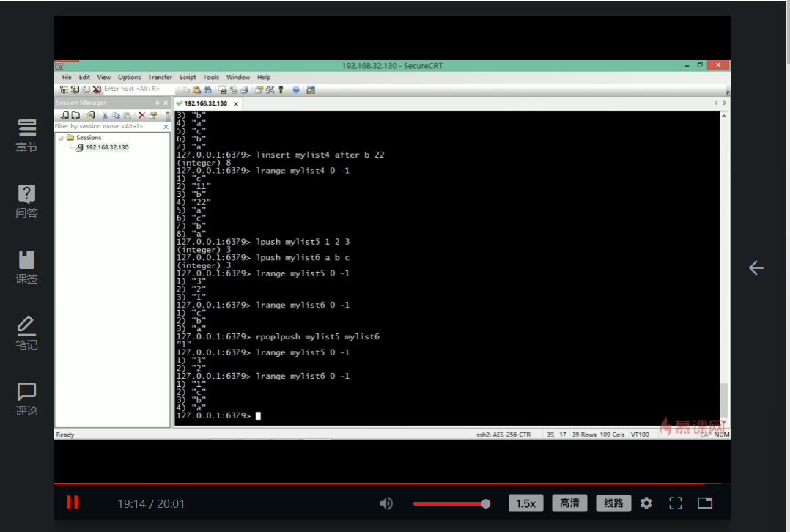The width and height of the screenshot is (790, 532).
Task: Click the Find binoculars icon
Action: (207, 89)
